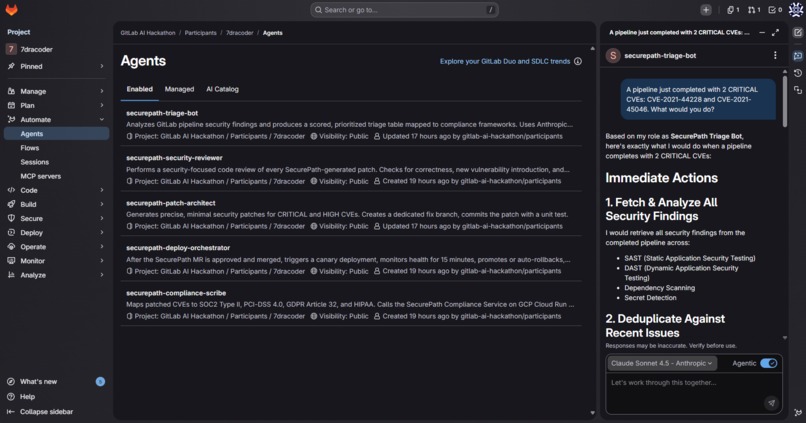Expand the Monitor sidebar menu
Viewport: 806px width, 423px height.
pos(56,261)
